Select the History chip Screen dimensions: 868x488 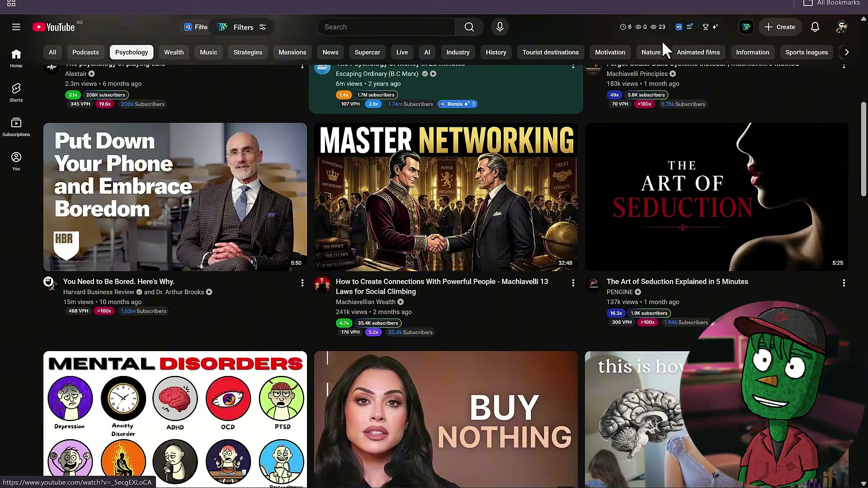coord(496,52)
